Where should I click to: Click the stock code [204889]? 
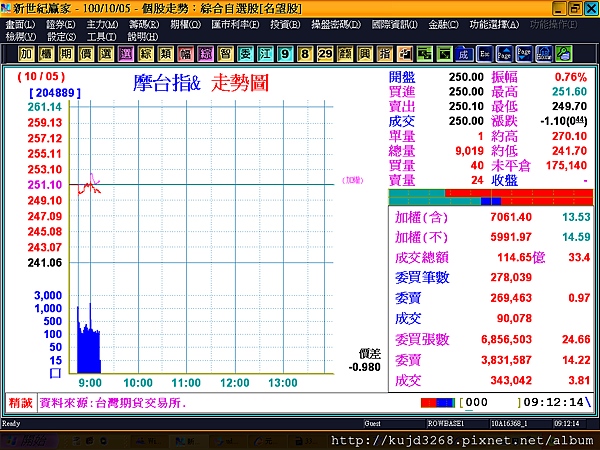(x=55, y=93)
